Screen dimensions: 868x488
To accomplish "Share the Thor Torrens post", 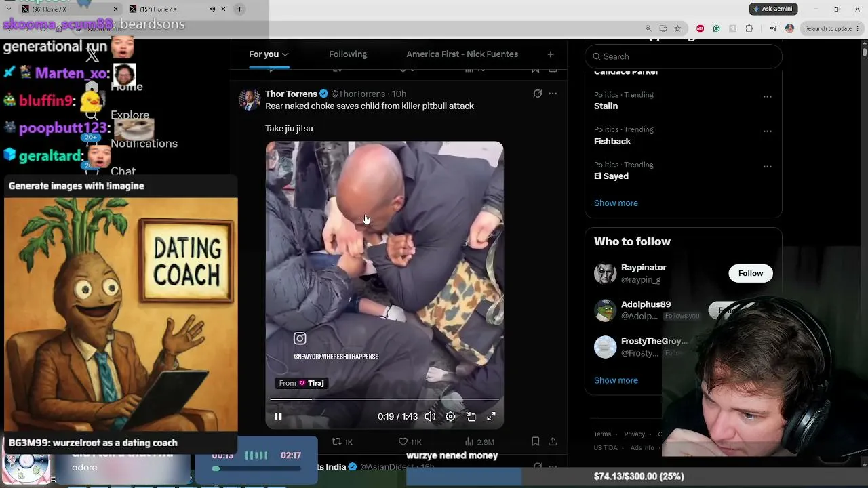I will 553,441.
